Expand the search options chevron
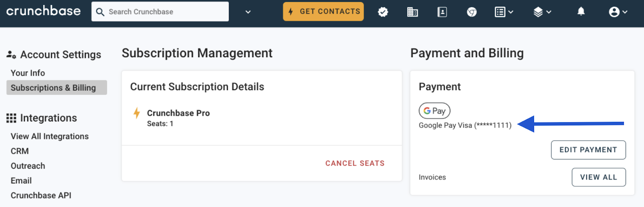Screen dimensions: 644x207 [x=248, y=12]
